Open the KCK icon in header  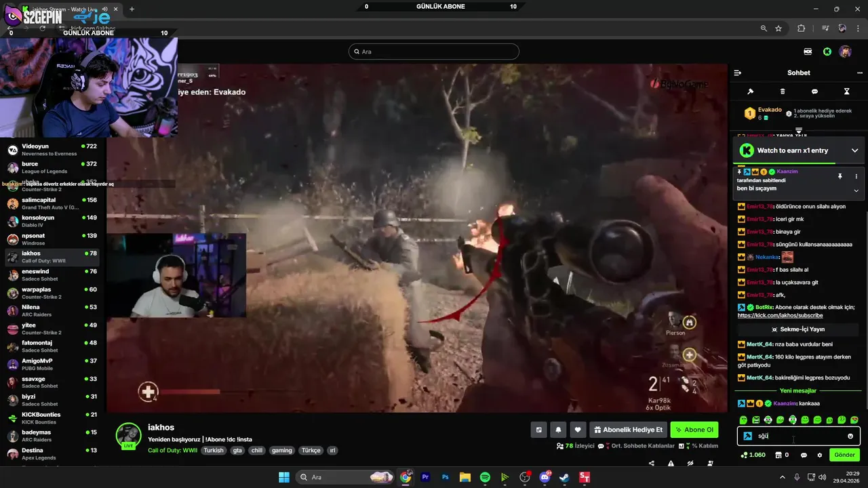point(808,52)
